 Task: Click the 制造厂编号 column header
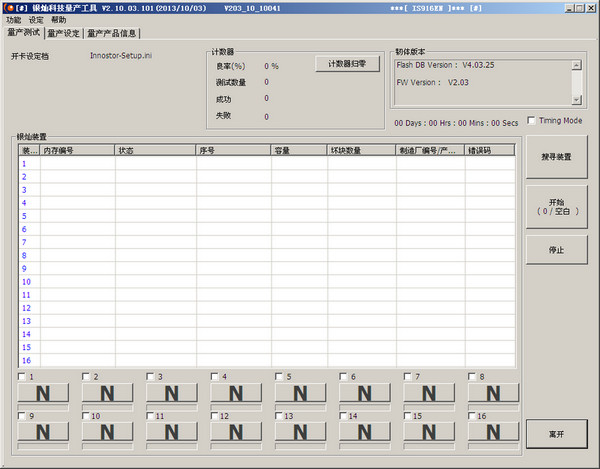pyautogui.click(x=430, y=150)
